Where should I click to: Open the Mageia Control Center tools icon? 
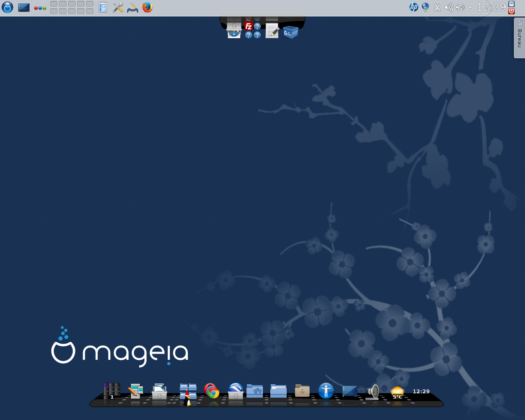point(132,7)
